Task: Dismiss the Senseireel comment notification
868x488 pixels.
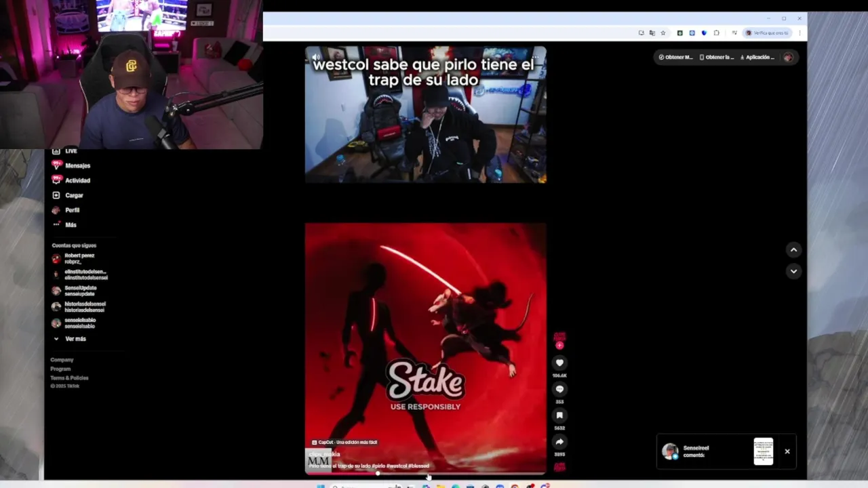Action: [787, 451]
